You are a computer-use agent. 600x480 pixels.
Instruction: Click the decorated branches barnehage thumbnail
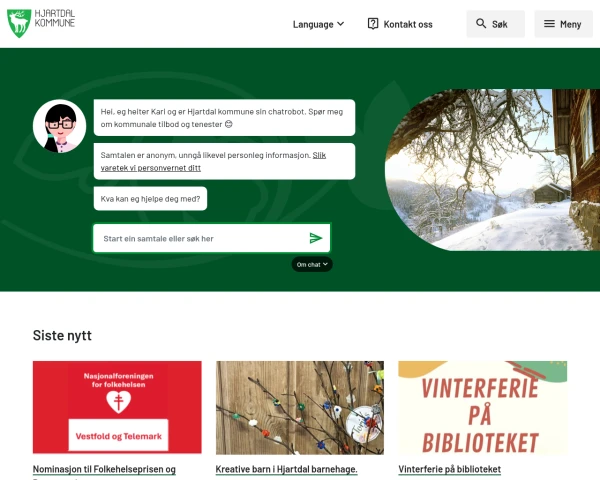tap(300, 407)
